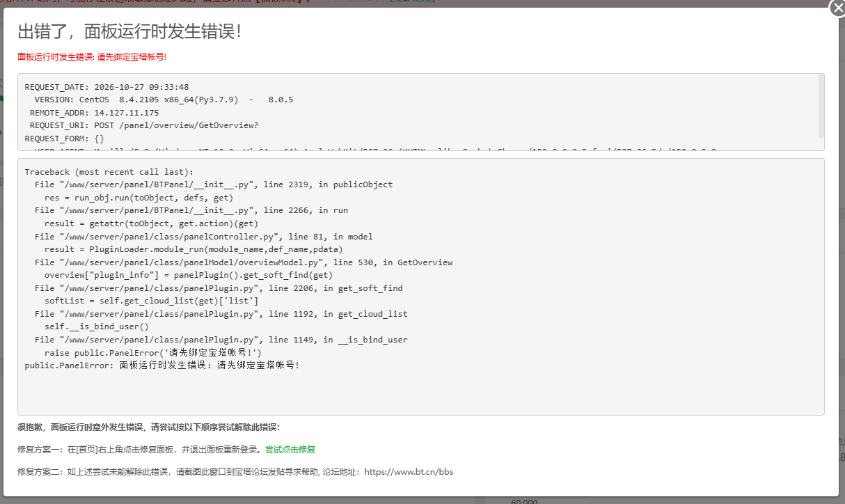Click the softList = self.get_cloud_list code line
Viewport: 845px width, 504px height.
[x=152, y=301]
